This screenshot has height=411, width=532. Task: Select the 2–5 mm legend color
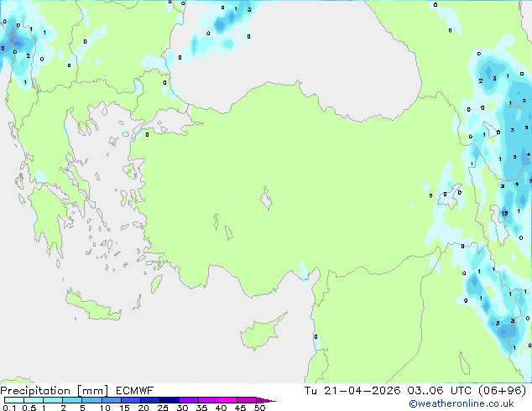(x=72, y=400)
